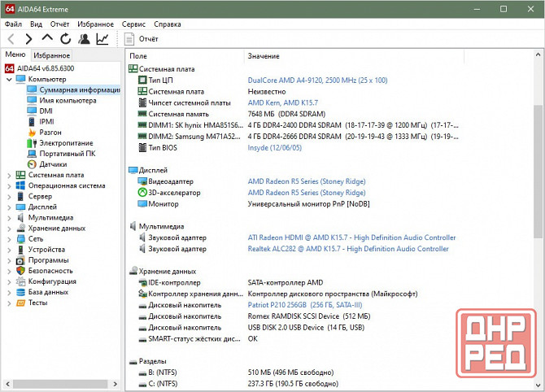Open the Справка menu
The height and width of the screenshot is (392, 545).
click(x=168, y=24)
